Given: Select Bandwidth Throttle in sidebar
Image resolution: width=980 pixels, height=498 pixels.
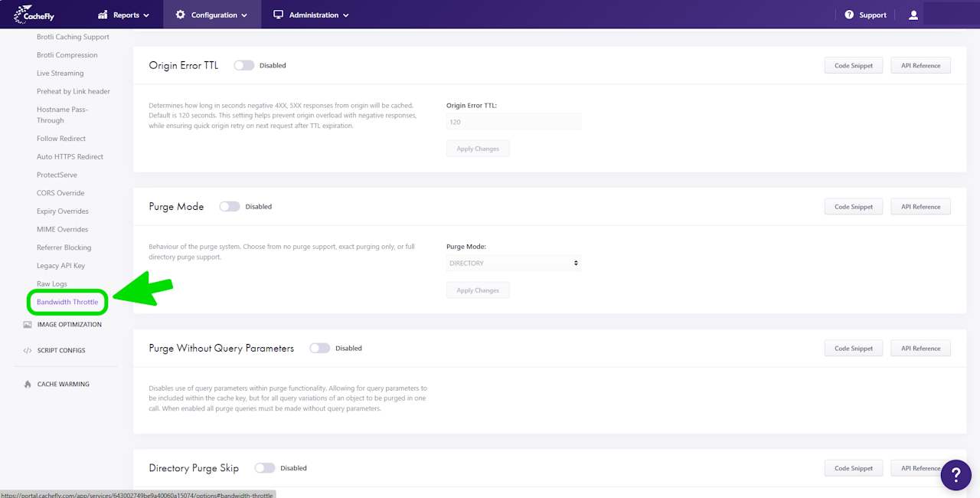Looking at the screenshot, I should click(67, 302).
